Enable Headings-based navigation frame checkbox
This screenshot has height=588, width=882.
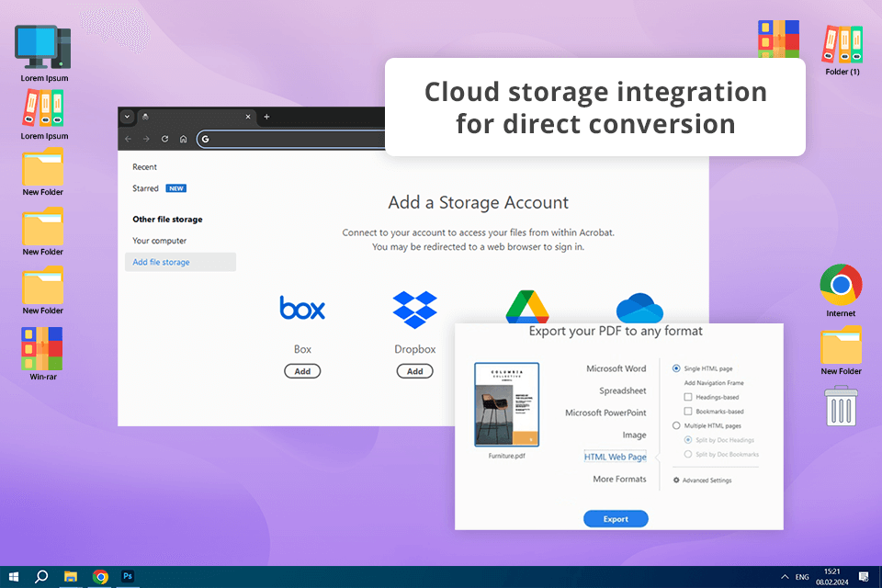pyautogui.click(x=688, y=397)
